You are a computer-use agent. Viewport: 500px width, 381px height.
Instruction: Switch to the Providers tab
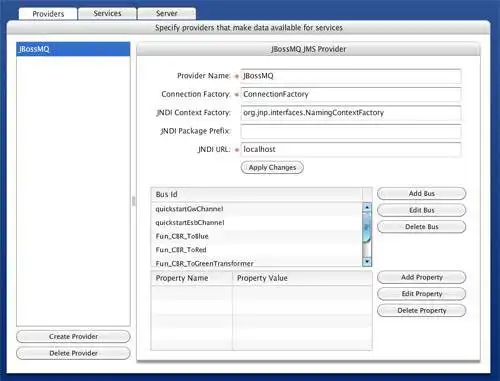(x=48, y=14)
